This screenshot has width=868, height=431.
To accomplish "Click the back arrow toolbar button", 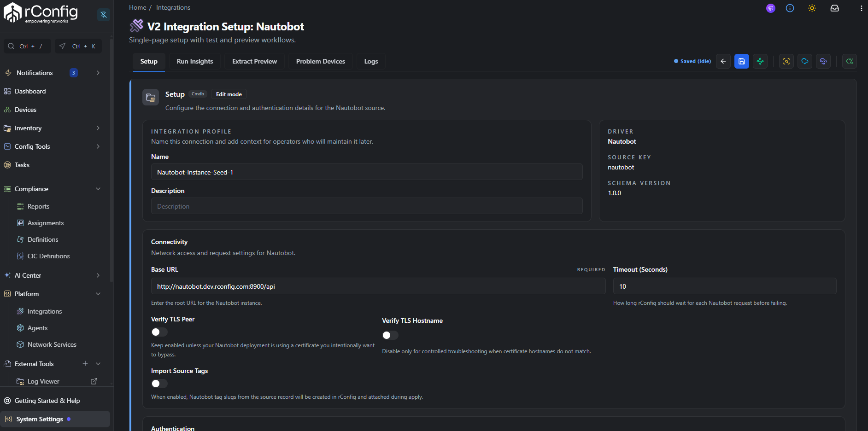I will tap(723, 61).
